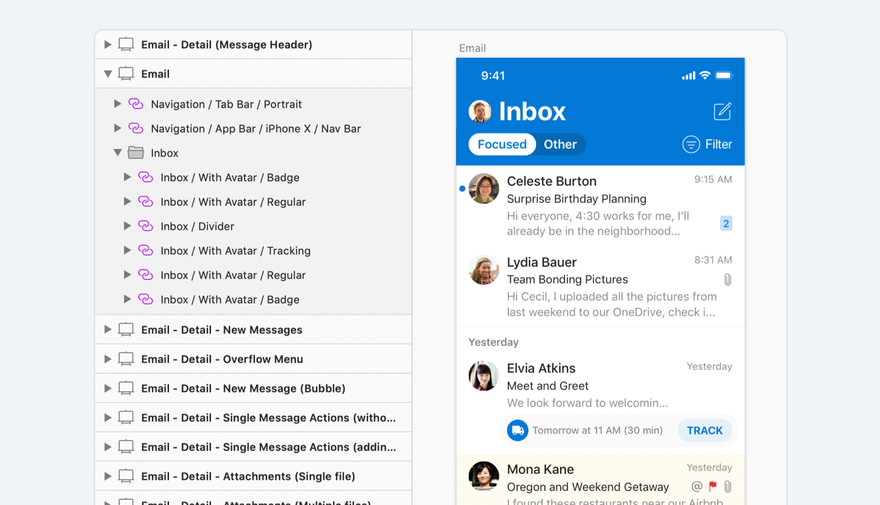Collapse the Inbox folder in layers

click(x=117, y=153)
